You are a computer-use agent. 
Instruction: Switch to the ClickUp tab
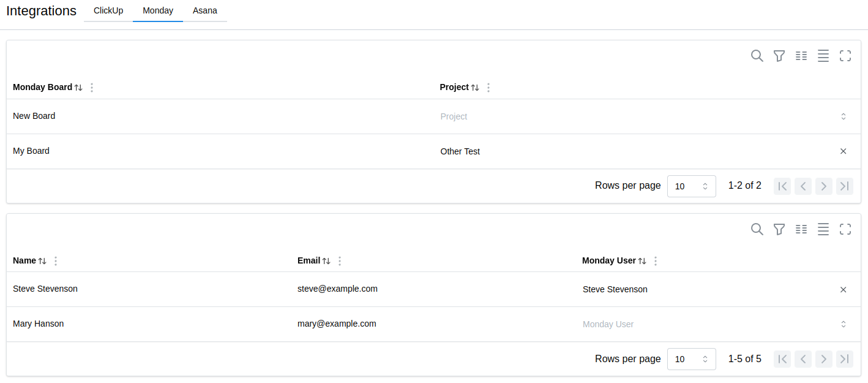point(108,11)
